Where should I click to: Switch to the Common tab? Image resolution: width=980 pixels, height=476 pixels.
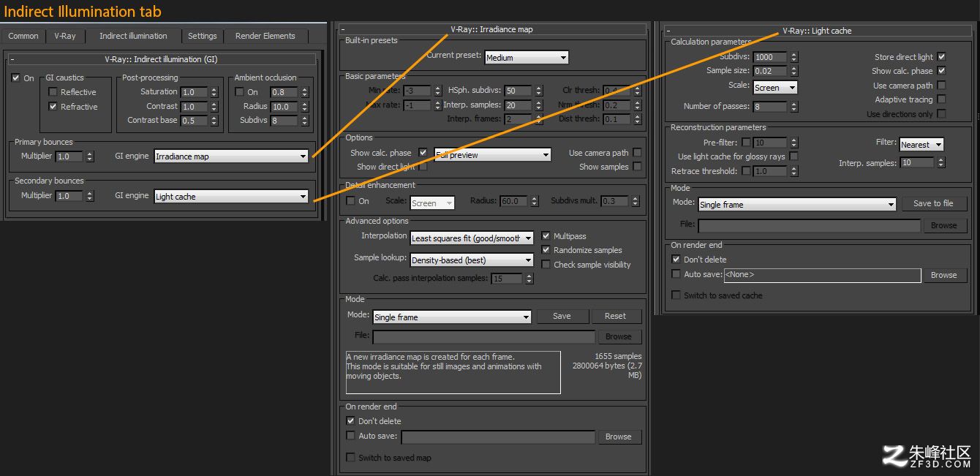click(23, 36)
